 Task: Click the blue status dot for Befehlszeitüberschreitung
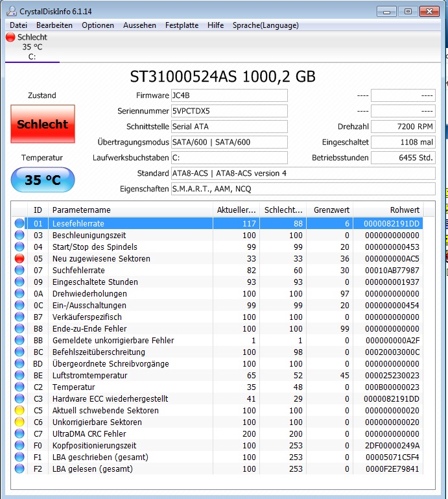click(19, 352)
